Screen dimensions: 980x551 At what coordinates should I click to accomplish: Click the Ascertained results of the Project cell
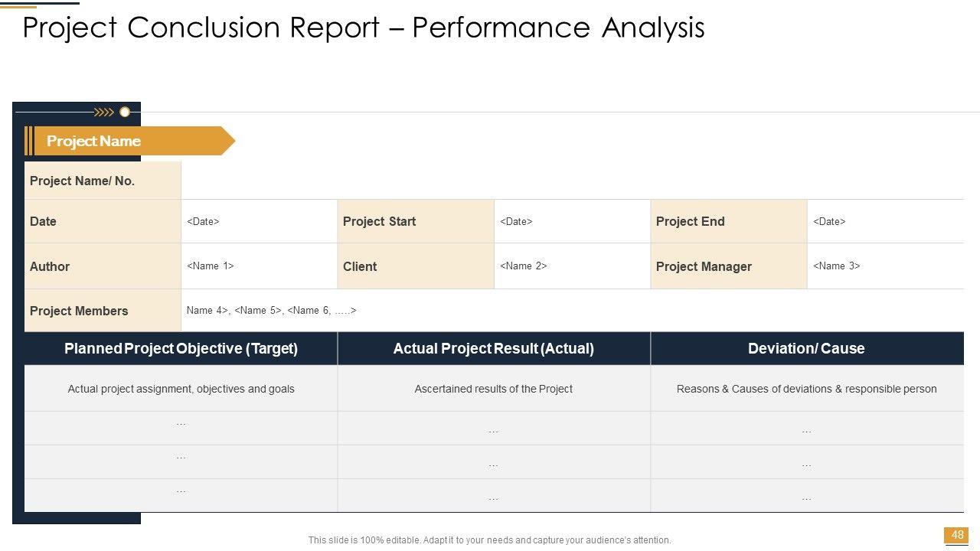(494, 389)
